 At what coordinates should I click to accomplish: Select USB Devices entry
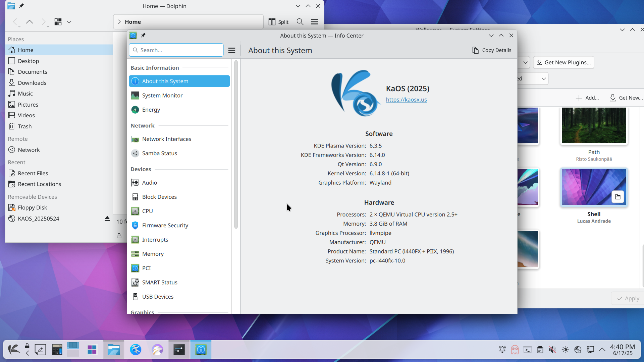coord(179,297)
